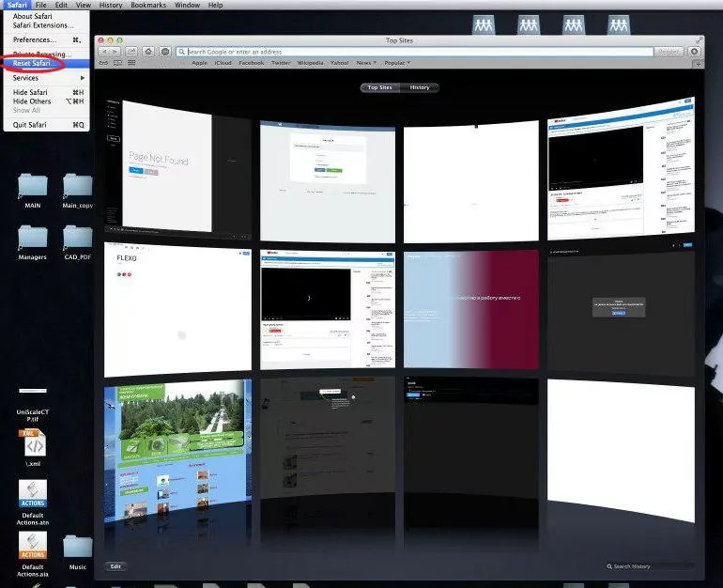This screenshot has height=588, width=723.
Task: Open the dark thumbnail with centered dialog box
Action: [x=621, y=308]
